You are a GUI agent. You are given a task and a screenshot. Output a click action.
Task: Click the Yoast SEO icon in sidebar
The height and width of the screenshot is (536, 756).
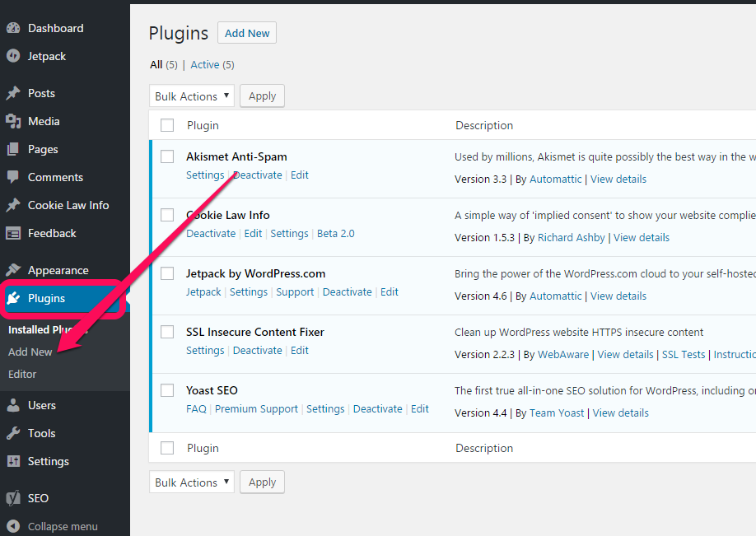tap(13, 498)
